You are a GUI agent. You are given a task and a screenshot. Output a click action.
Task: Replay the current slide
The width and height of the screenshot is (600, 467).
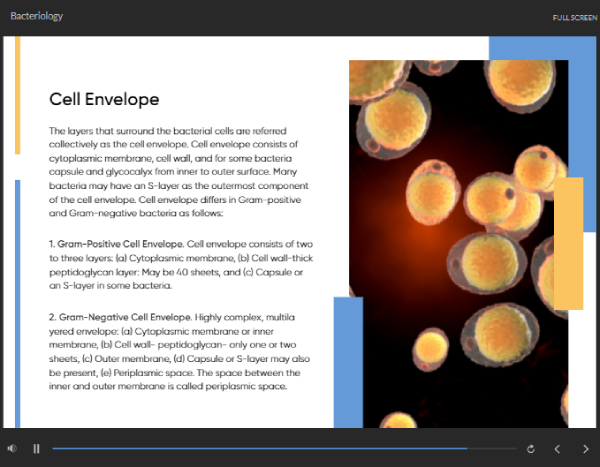tap(530, 449)
